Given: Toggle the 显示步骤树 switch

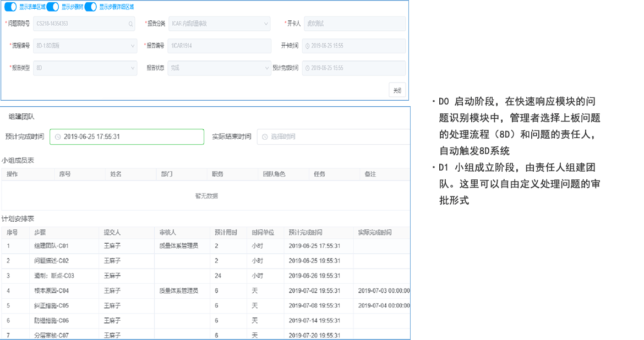Looking at the screenshot, I should tap(53, 5).
